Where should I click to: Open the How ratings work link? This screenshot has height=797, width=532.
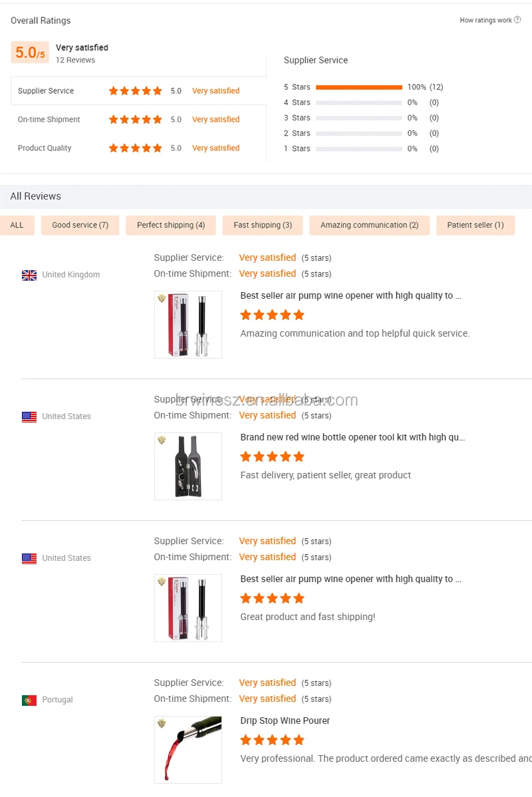click(485, 21)
